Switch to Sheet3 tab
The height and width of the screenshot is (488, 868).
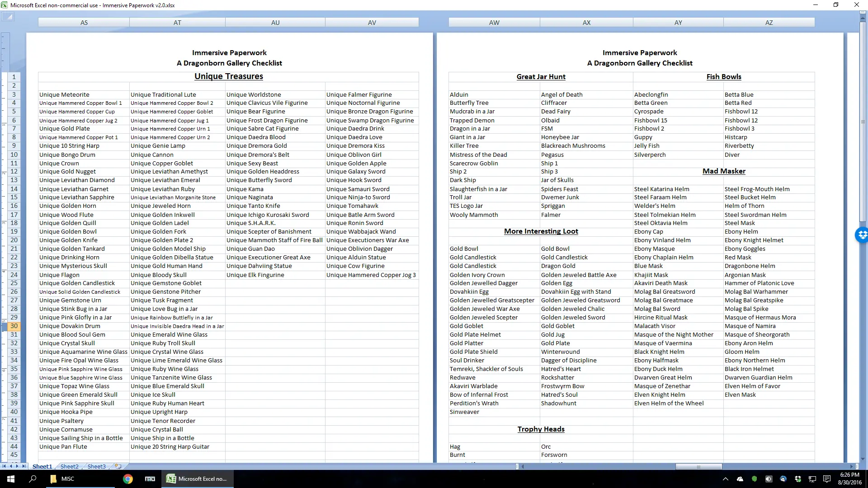(x=96, y=466)
